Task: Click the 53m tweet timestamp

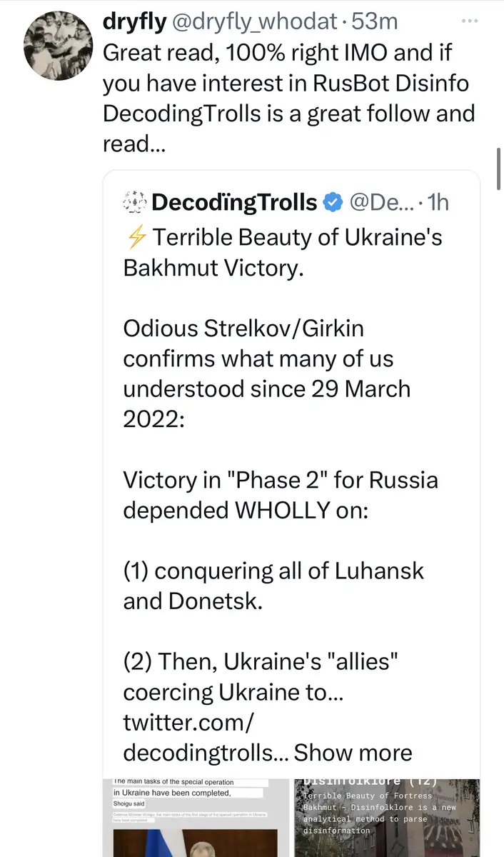Action: [x=375, y=22]
